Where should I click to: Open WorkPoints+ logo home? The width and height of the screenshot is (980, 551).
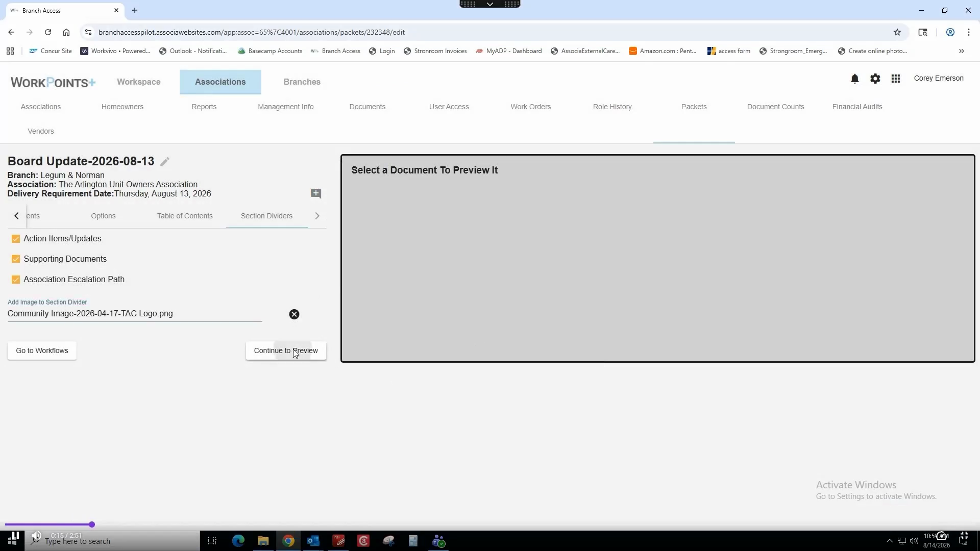coord(53,82)
